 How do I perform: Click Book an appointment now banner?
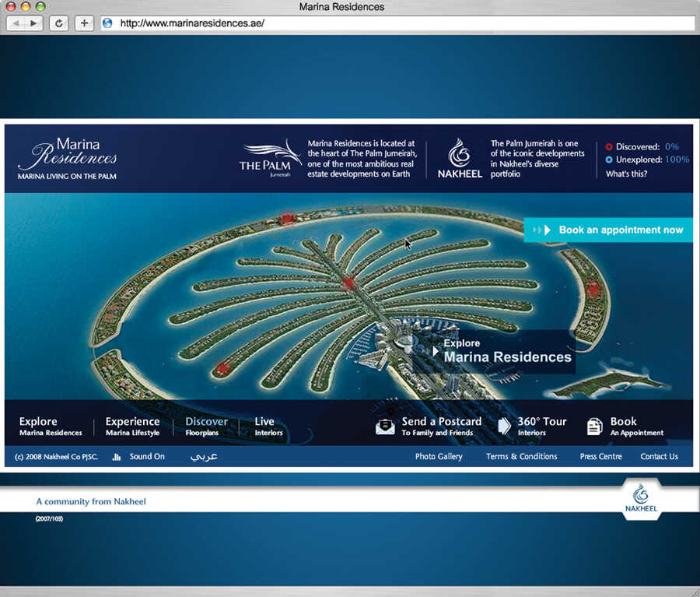pyautogui.click(x=608, y=230)
